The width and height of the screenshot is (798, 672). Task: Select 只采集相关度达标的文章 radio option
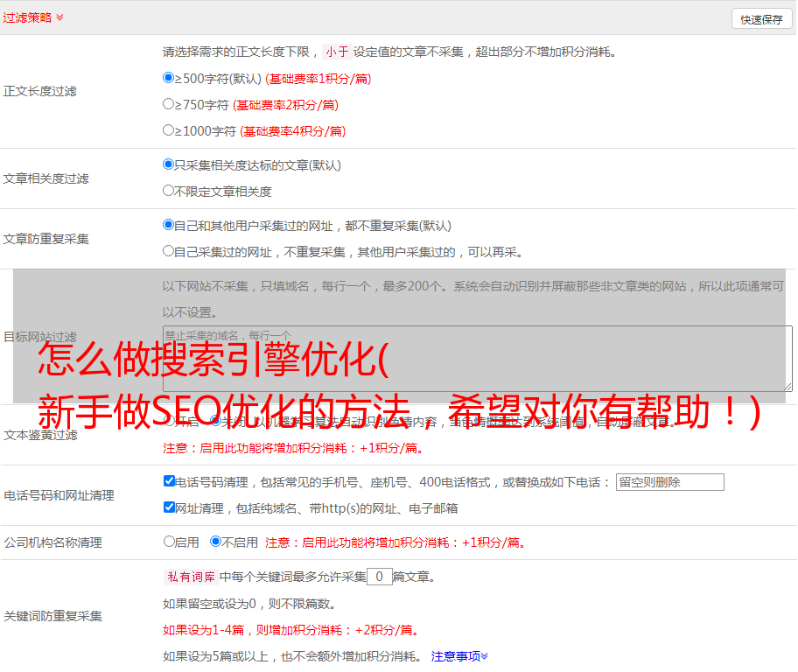169,164
